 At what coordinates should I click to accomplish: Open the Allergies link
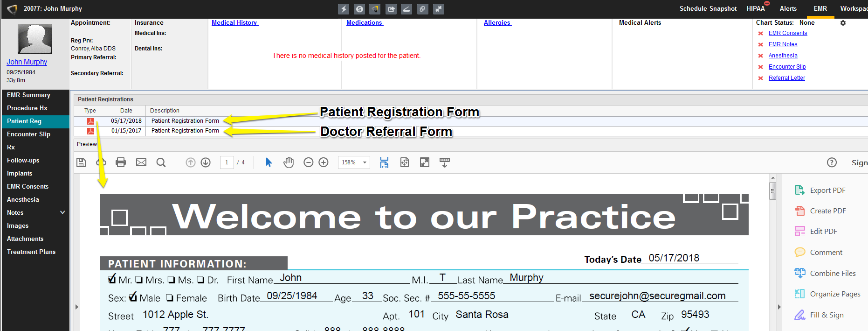tap(497, 23)
